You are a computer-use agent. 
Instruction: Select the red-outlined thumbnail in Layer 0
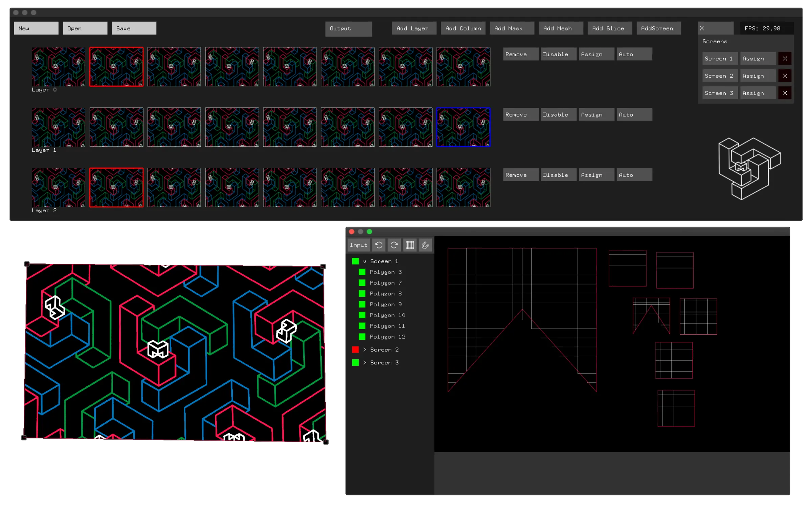tap(116, 67)
